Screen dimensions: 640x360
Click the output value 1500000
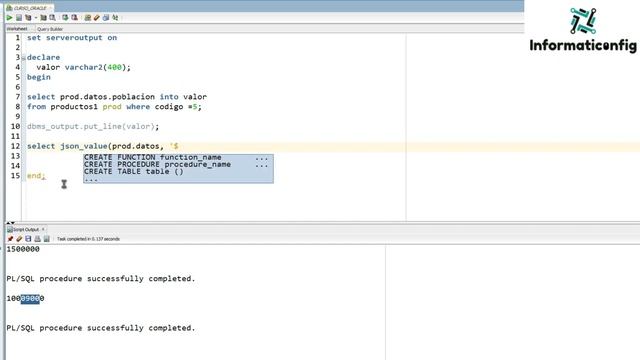point(23,249)
